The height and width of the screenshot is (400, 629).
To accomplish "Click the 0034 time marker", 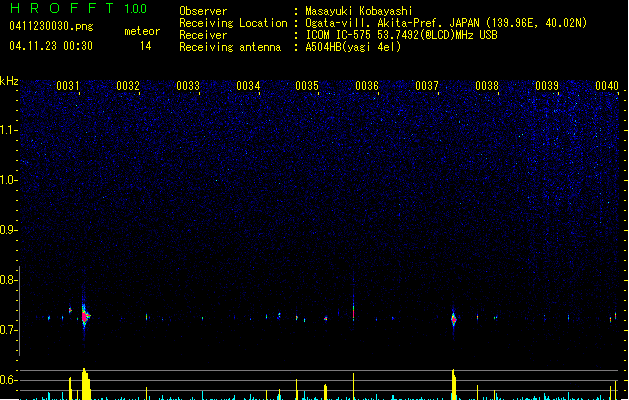I will pyautogui.click(x=248, y=85).
